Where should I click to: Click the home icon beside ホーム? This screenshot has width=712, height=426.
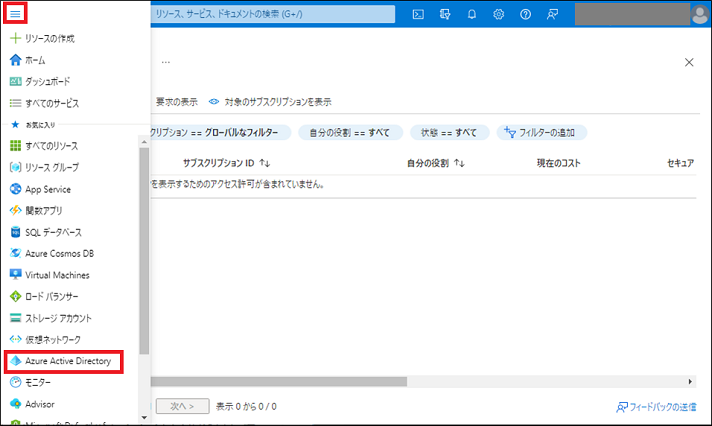click(x=15, y=59)
